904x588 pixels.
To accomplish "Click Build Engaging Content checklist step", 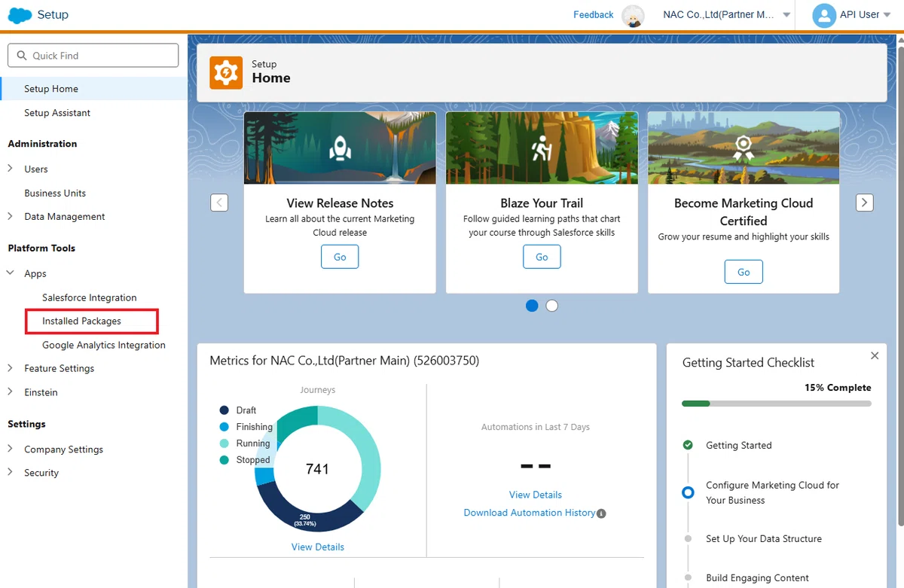I will pos(757,578).
